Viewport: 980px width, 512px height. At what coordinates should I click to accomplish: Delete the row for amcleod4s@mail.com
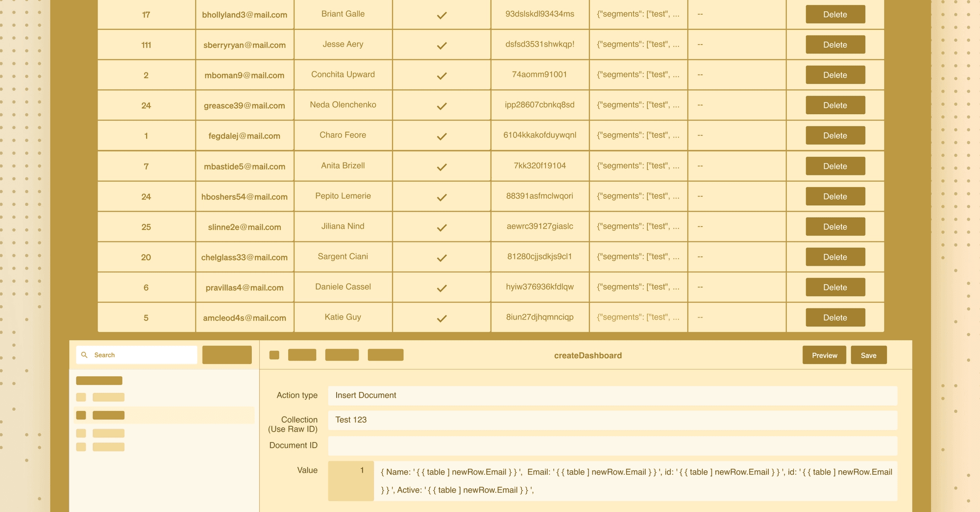pyautogui.click(x=835, y=317)
